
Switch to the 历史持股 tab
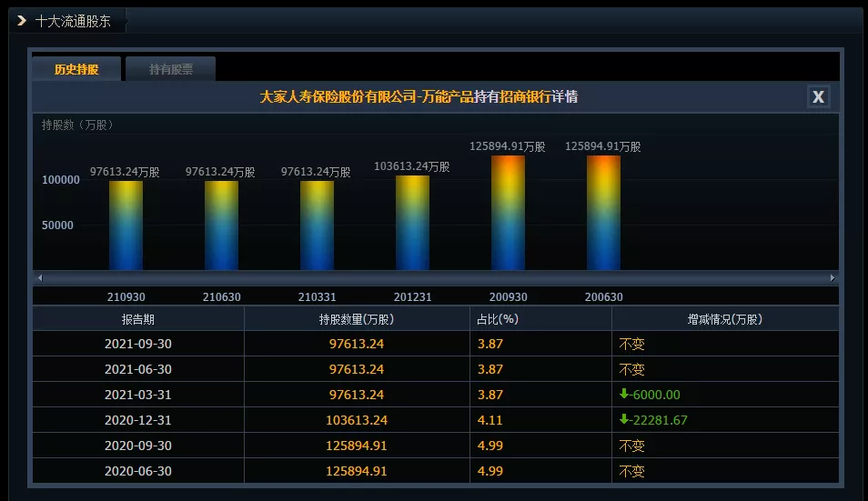(76, 69)
